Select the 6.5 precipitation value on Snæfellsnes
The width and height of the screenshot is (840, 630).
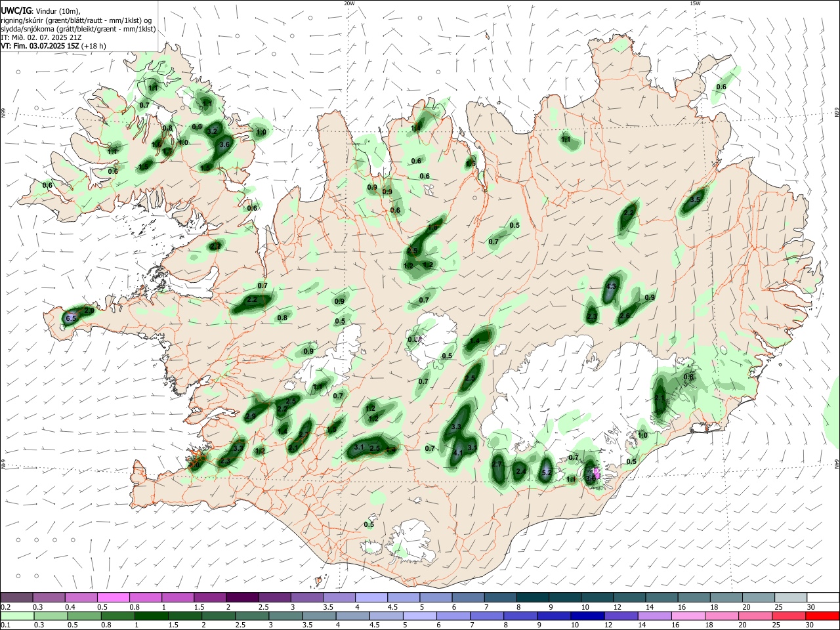[72, 318]
